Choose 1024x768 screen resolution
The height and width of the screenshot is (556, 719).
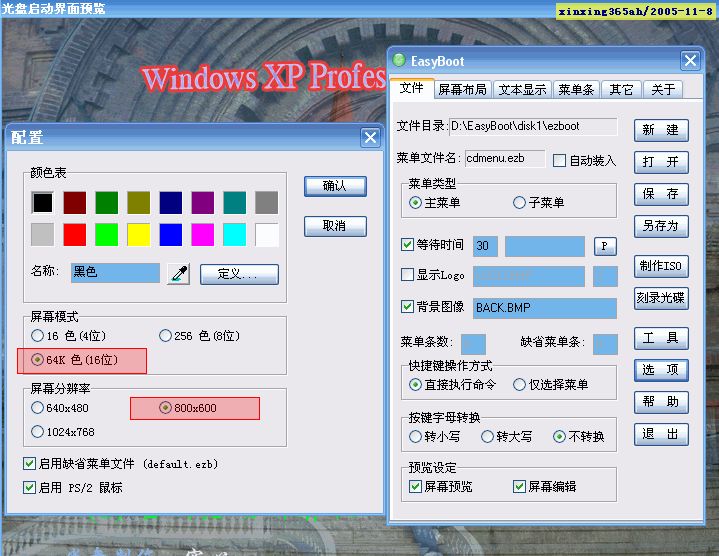point(63,432)
